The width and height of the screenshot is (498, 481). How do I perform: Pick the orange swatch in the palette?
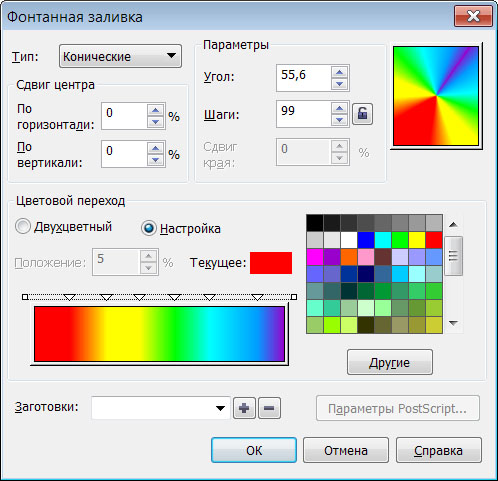tap(349, 257)
